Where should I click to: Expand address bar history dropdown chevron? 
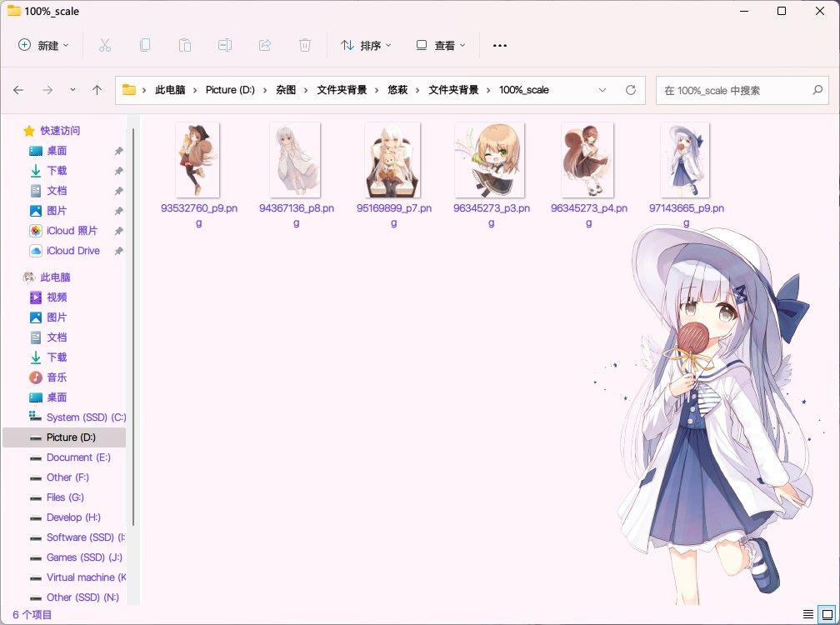pos(602,90)
